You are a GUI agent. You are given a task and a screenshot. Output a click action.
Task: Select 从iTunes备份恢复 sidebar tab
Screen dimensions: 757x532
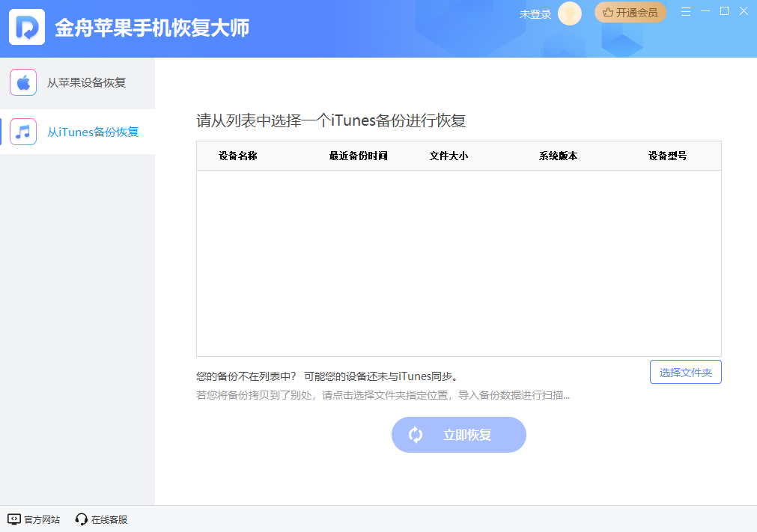click(x=77, y=132)
